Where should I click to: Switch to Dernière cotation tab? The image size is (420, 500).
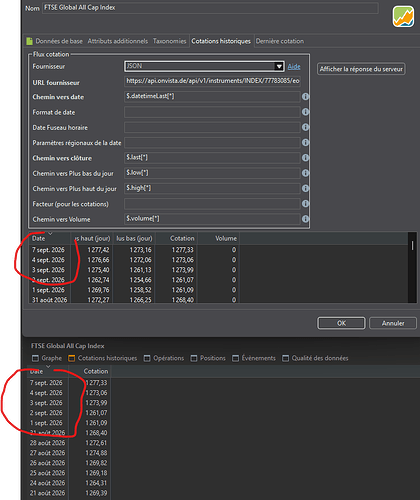(x=280, y=41)
